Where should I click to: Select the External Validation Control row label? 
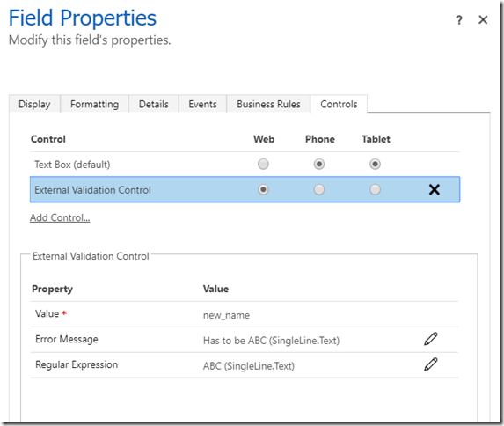coord(92,190)
